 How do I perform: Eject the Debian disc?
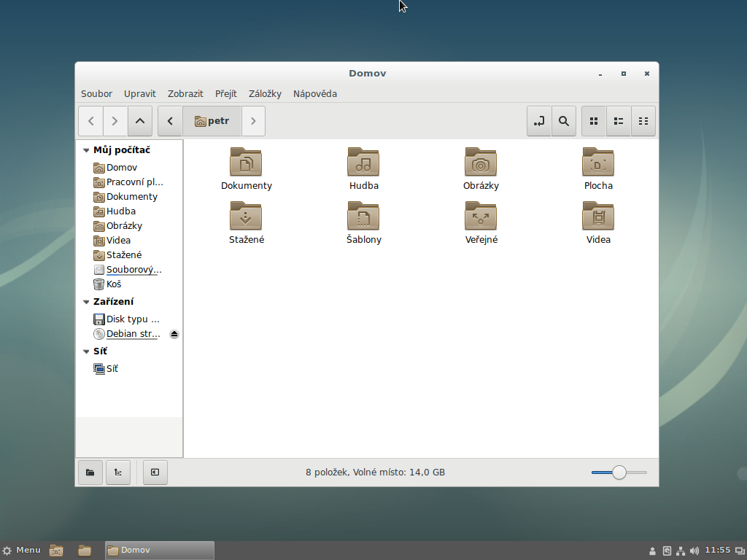174,334
